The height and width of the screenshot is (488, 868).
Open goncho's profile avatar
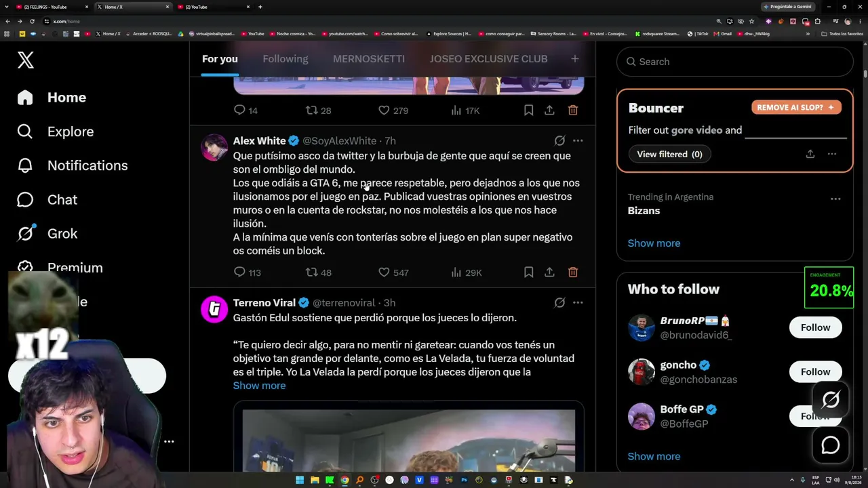642,372
